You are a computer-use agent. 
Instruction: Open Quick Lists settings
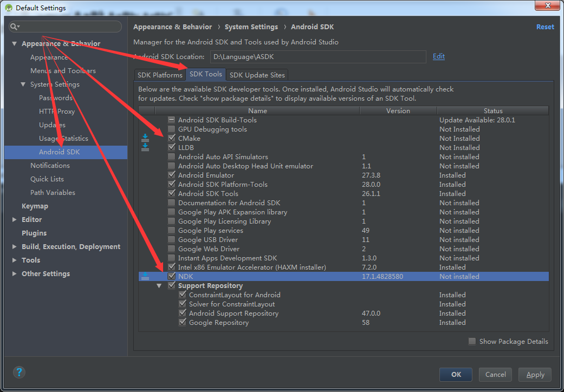47,179
